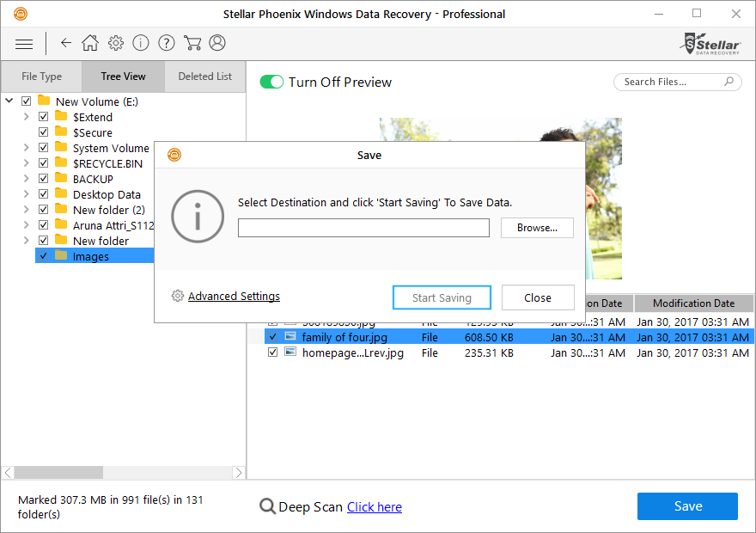Select the Images tree row
This screenshot has width=756, height=533.
94,255
